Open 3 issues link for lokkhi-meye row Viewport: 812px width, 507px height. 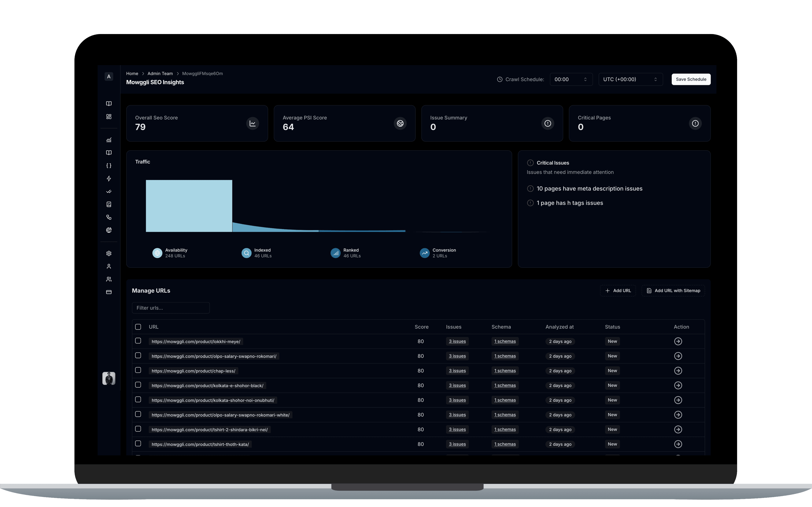pyautogui.click(x=457, y=341)
